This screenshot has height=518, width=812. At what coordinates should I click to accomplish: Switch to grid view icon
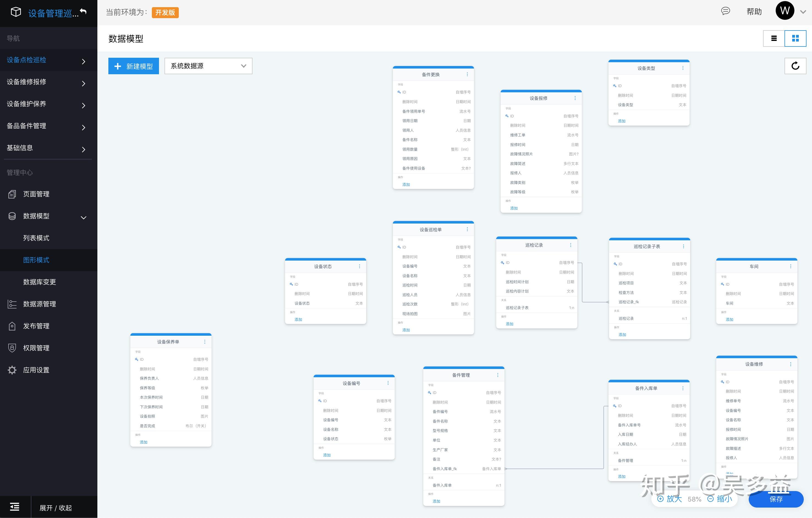[x=795, y=38]
